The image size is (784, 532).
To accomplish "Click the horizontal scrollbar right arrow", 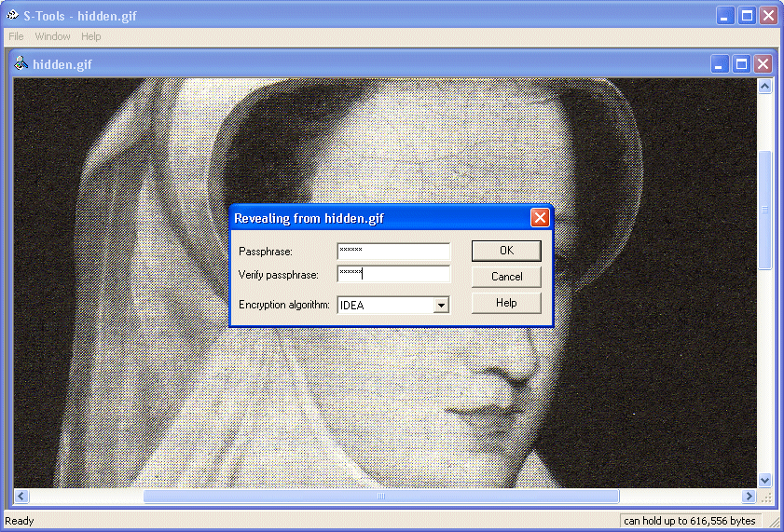I will (x=749, y=496).
